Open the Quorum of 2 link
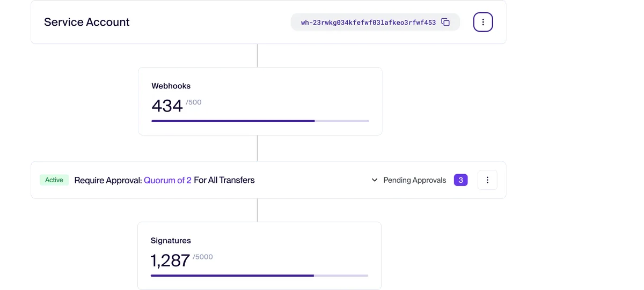The height and width of the screenshot is (290, 644). [x=167, y=180]
